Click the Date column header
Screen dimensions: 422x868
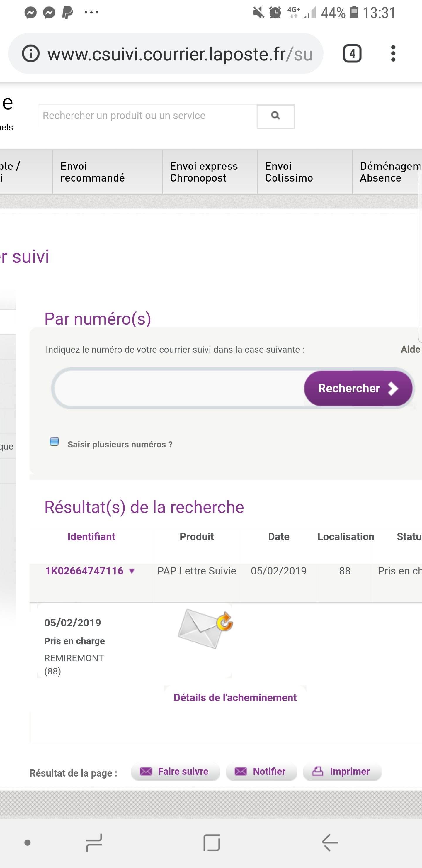[278, 536]
